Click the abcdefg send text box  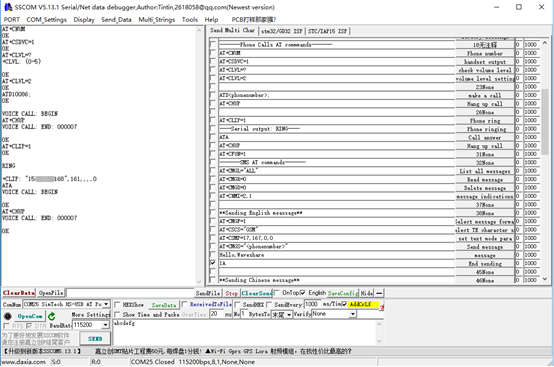tap(244, 332)
